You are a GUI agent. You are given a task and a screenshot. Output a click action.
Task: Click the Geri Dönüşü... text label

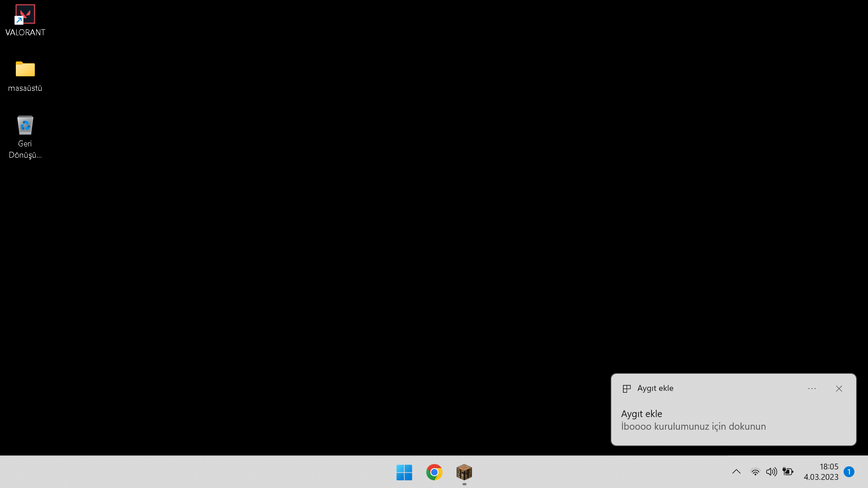[x=25, y=150]
